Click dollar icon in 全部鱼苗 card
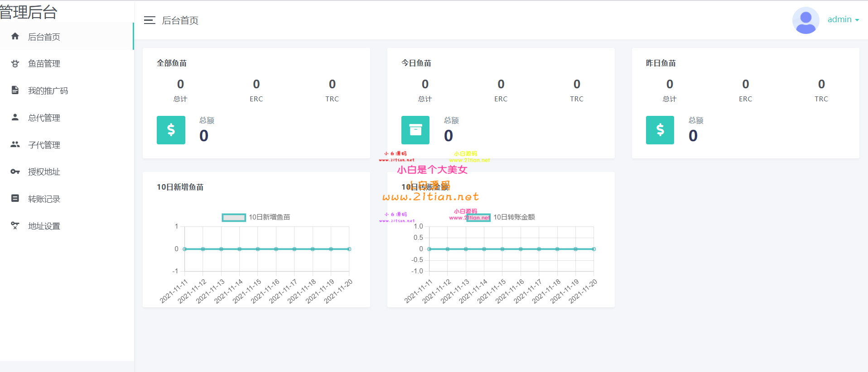Image resolution: width=868 pixels, height=372 pixels. click(x=171, y=130)
